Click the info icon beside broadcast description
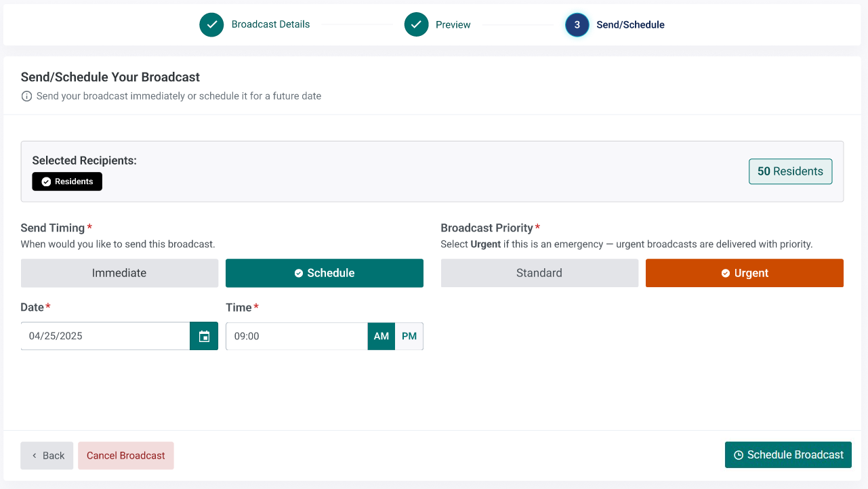This screenshot has width=868, height=489. point(26,96)
